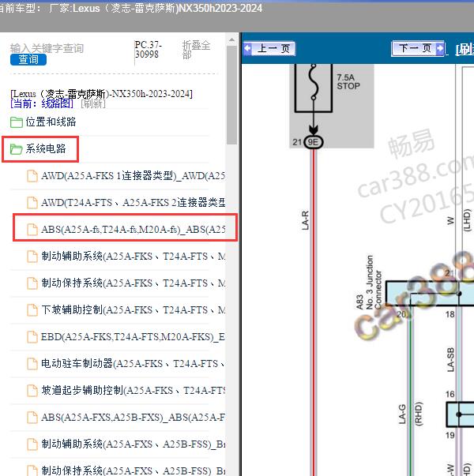
Task: Open 制动保持系统(A25A-FXS、A25B-FSS) document
Action: (133, 470)
